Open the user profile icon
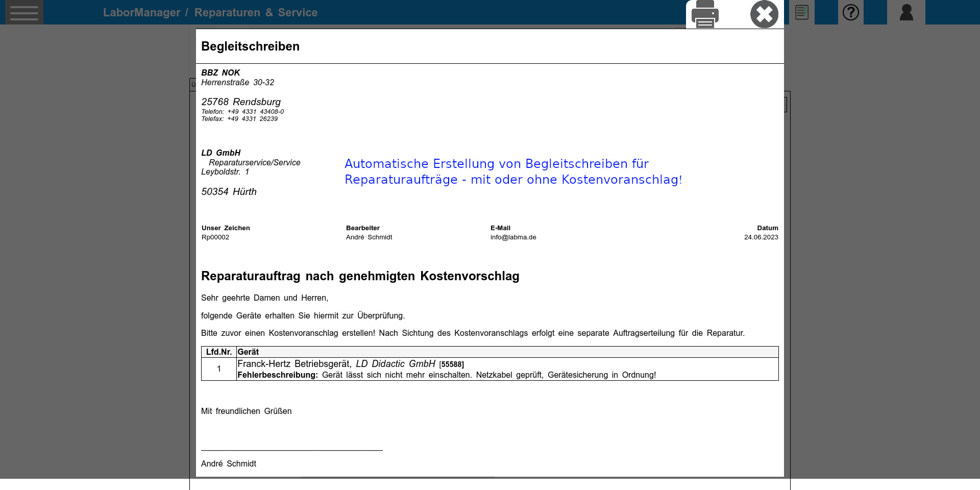980x490 pixels. [x=906, y=12]
